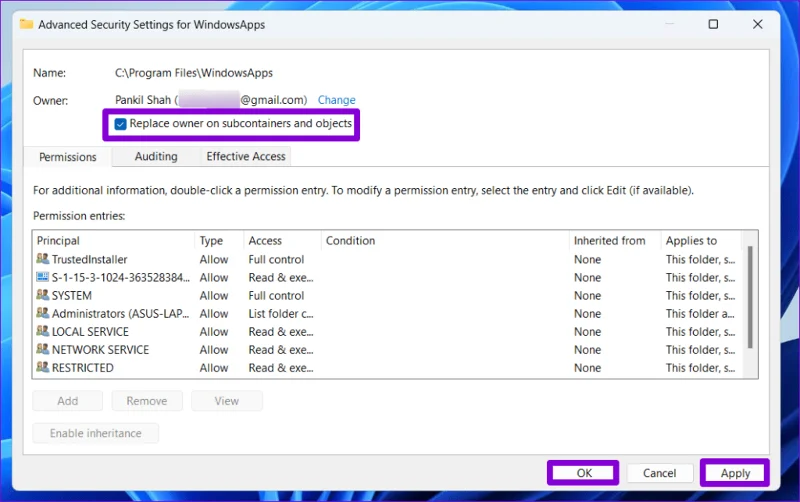Maximize the Advanced Security Settings window

click(713, 24)
